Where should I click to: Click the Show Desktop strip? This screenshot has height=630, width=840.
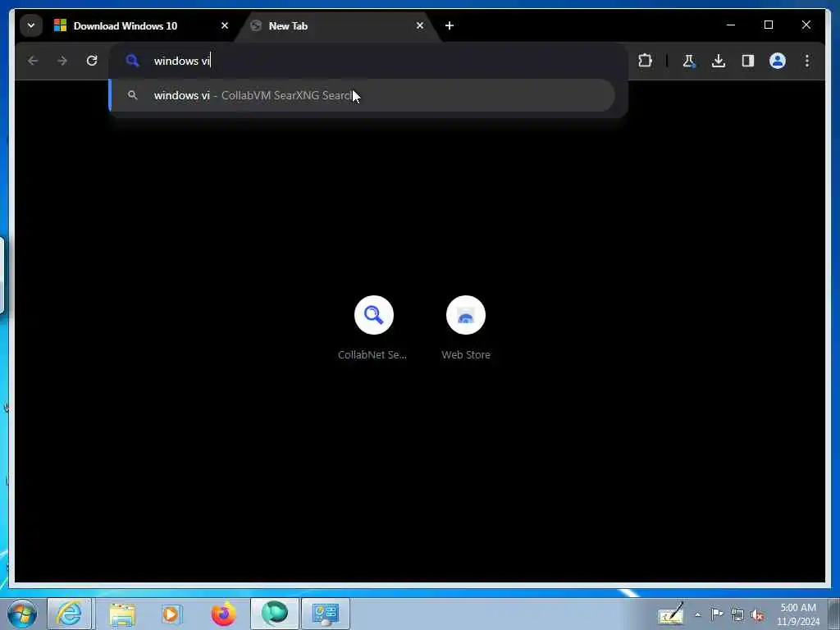pyautogui.click(x=833, y=614)
